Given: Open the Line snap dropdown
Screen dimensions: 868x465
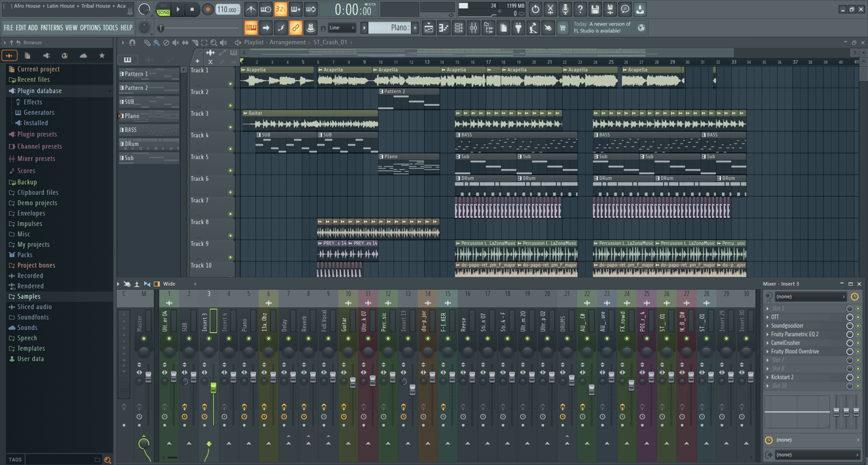Looking at the screenshot, I should pos(341,28).
